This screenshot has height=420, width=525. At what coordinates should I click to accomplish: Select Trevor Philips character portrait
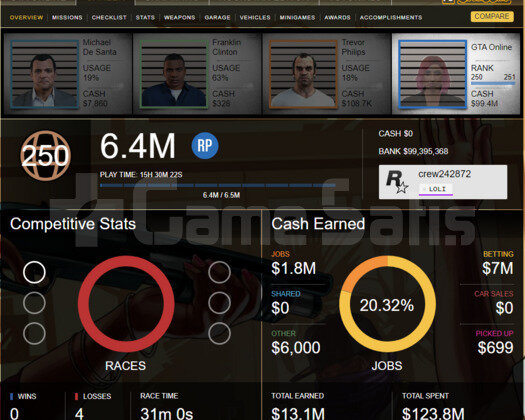pos(303,74)
